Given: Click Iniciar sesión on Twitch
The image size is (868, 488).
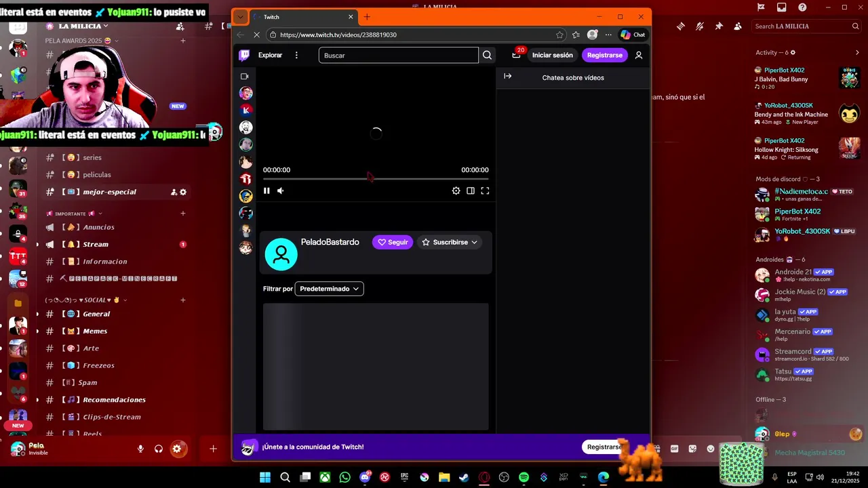Looking at the screenshot, I should coord(552,56).
